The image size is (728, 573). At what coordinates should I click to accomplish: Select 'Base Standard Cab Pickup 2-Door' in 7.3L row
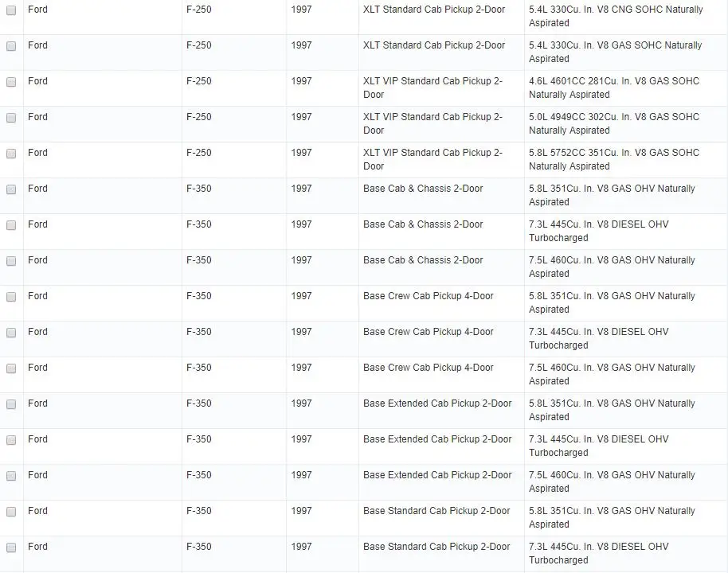coord(436,547)
